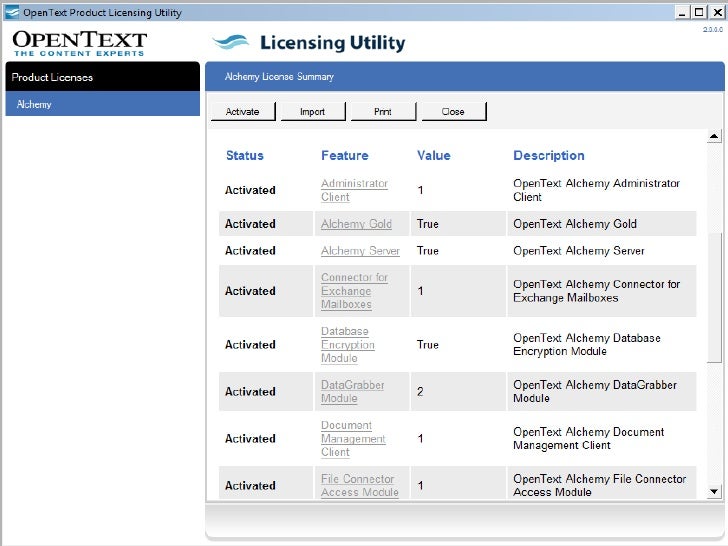
Task: Open the Administrator Client feature link
Action: click(x=354, y=190)
